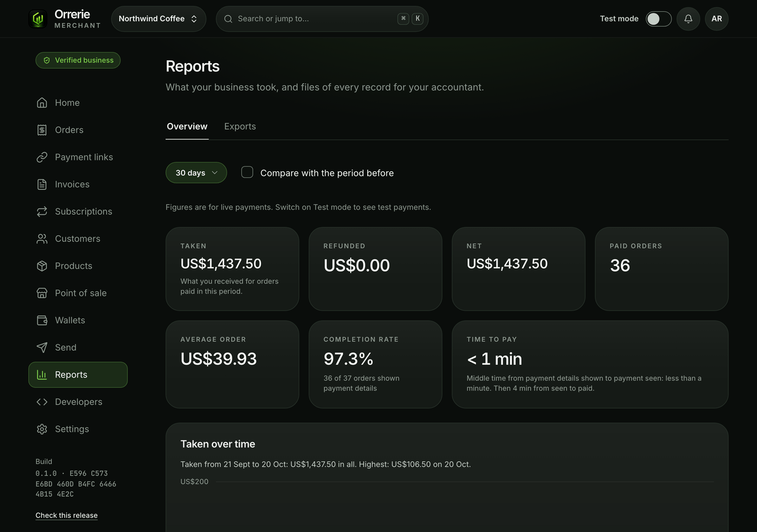Click the US$200 chart axis label
The height and width of the screenshot is (532, 757).
pyautogui.click(x=195, y=482)
